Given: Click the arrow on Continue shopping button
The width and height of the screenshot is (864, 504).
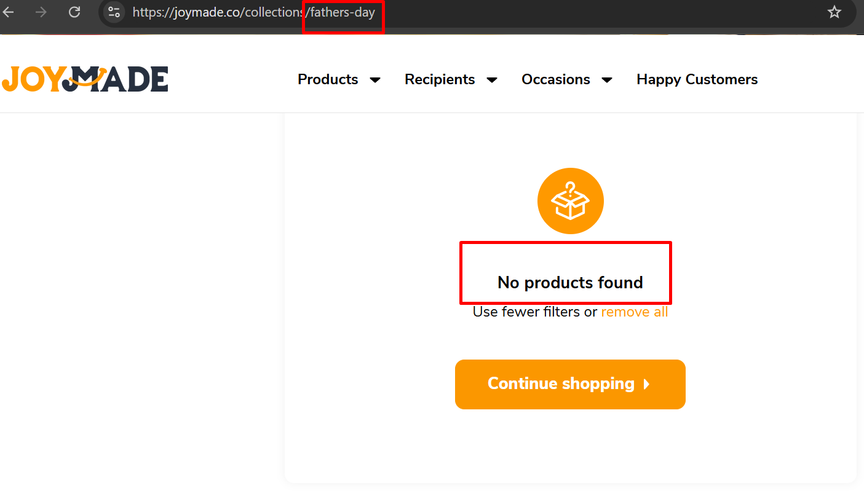Looking at the screenshot, I should pyautogui.click(x=646, y=384).
